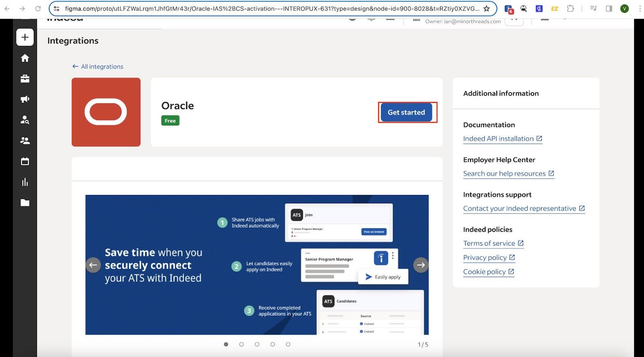Screen dimensions: 644x357
Task: Open the blue g extension icon
Action: [x=539, y=8]
